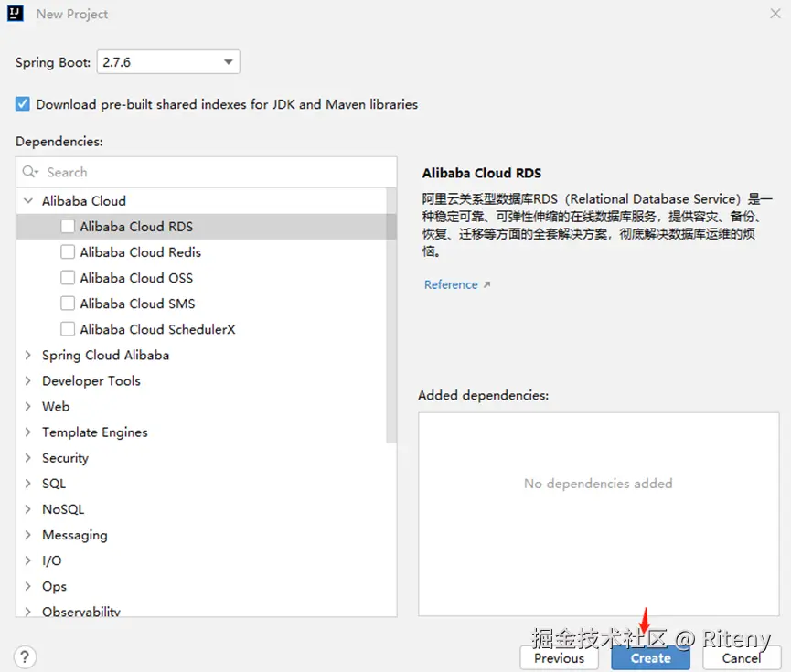Expand the Web group
This screenshot has height=672, width=791.
[x=28, y=407]
